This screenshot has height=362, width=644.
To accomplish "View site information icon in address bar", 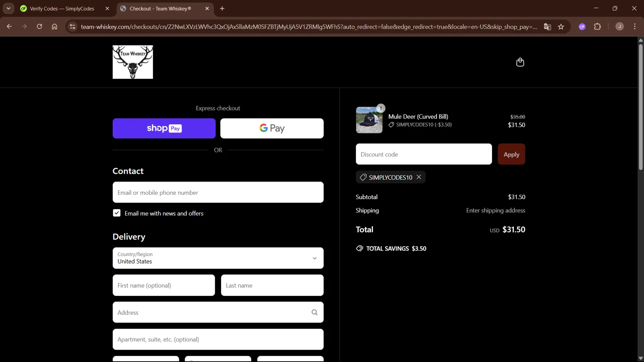I will 73,27.
